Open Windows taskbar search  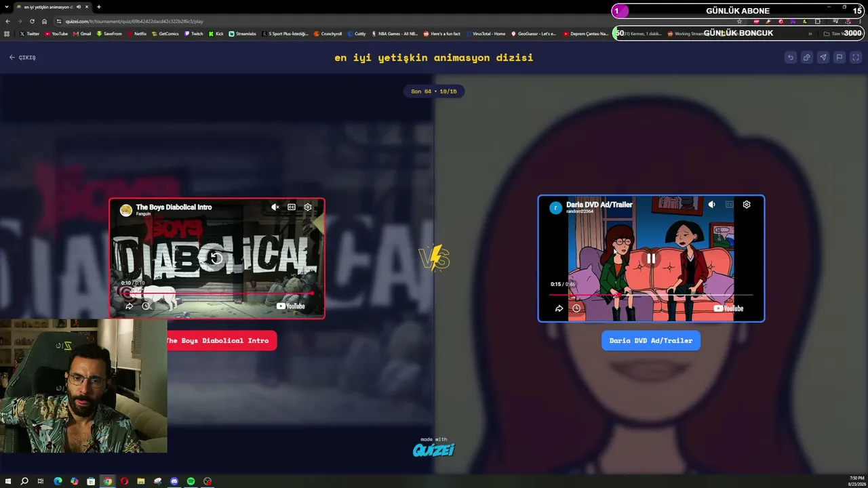(x=24, y=481)
